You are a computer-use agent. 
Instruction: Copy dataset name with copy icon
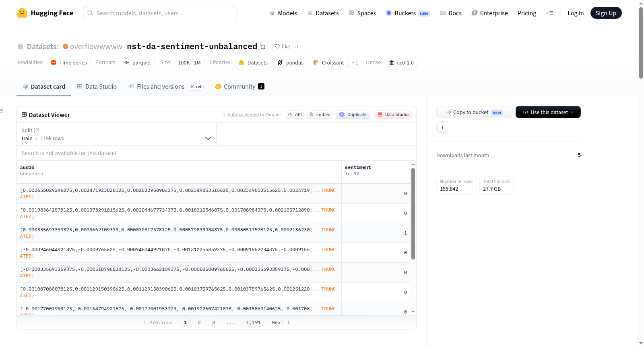click(x=262, y=46)
